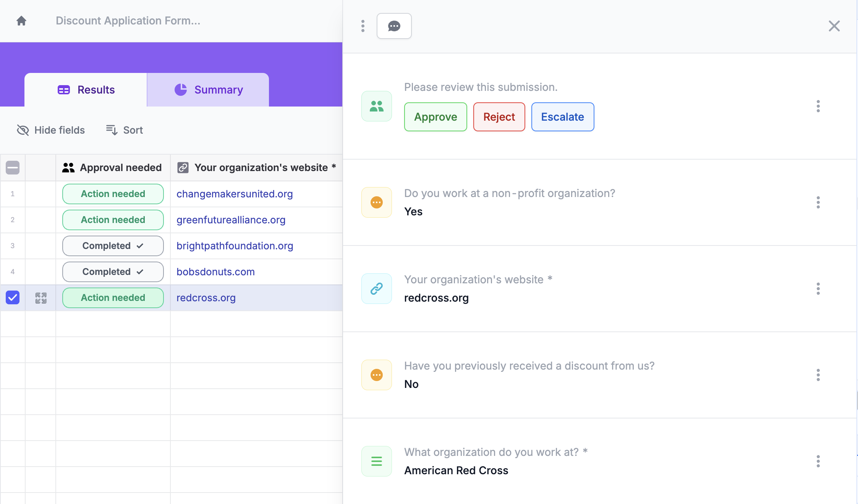Switch to the Summary tab
Viewport: 858px width, 504px height.
pyautogui.click(x=208, y=90)
